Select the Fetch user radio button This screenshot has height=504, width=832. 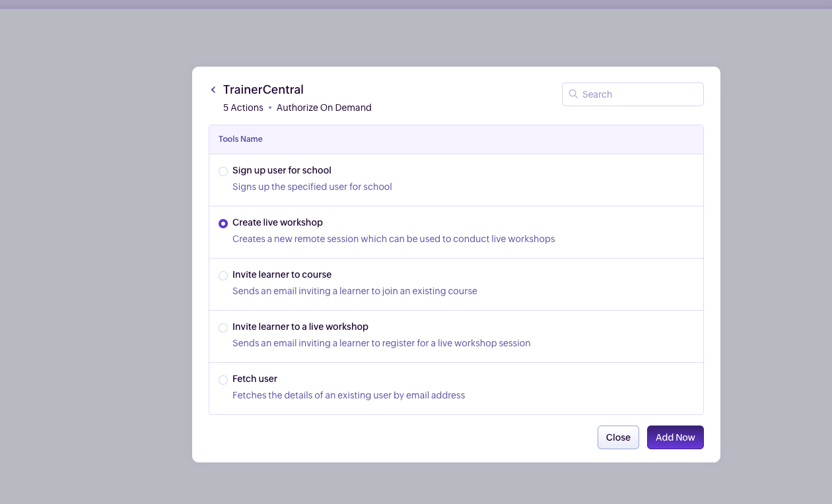[223, 380]
